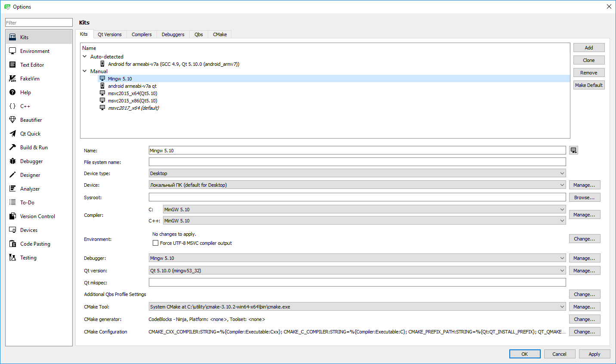This screenshot has width=616, height=364.
Task: Click the Build & Run hammer icon
Action: [12, 148]
